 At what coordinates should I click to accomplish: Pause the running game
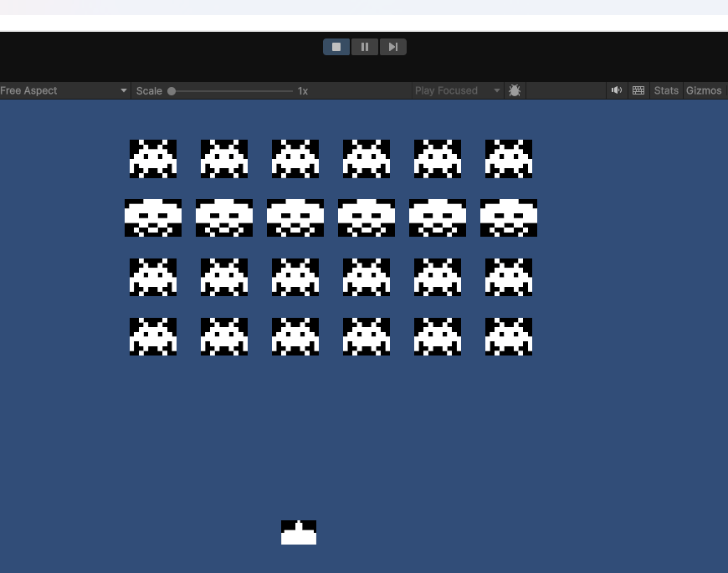365,47
